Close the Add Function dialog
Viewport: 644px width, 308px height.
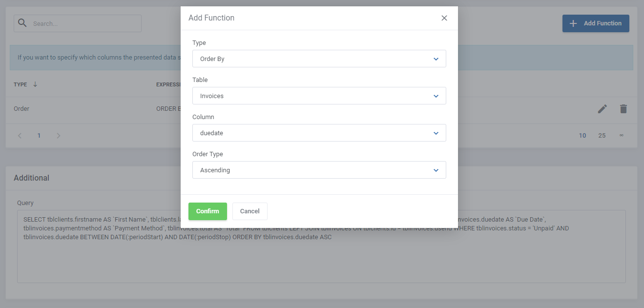pyautogui.click(x=444, y=18)
